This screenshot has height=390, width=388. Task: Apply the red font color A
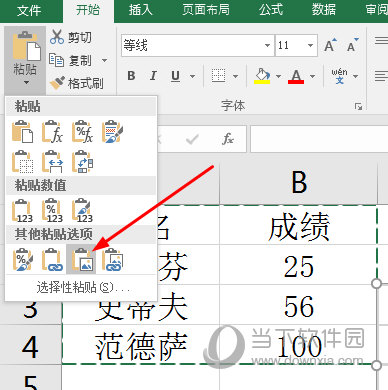point(296,76)
